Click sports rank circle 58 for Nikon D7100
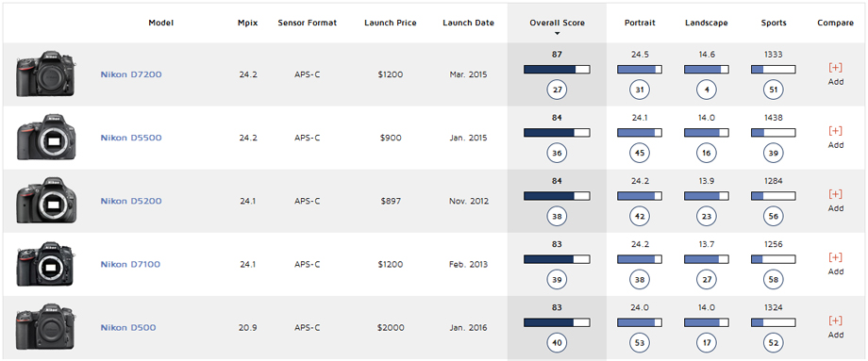This screenshot has width=868, height=361. pos(774,280)
